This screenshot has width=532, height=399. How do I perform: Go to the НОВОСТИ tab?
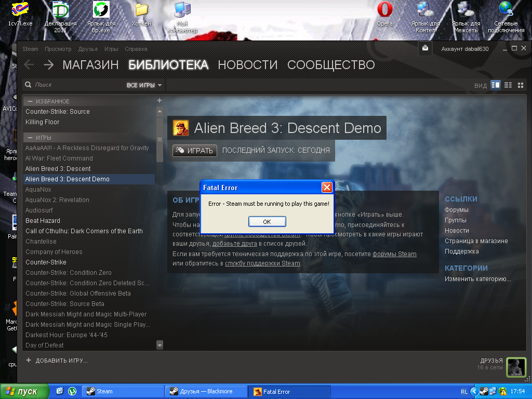[248, 65]
